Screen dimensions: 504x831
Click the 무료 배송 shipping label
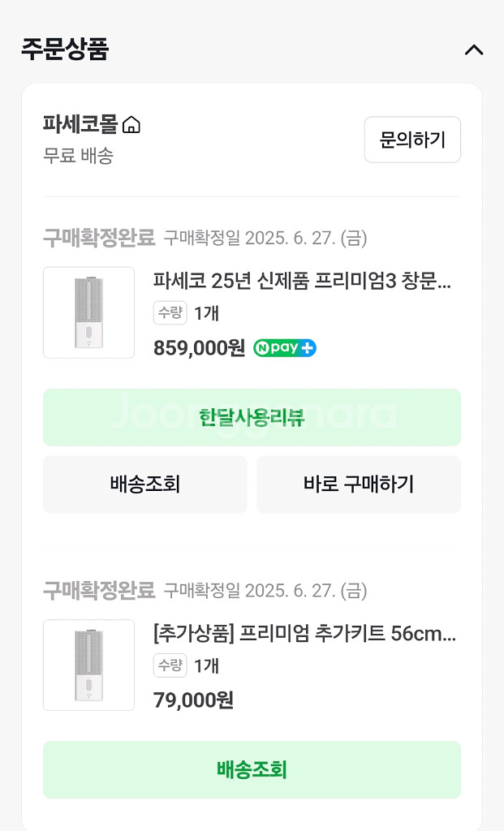coord(78,155)
